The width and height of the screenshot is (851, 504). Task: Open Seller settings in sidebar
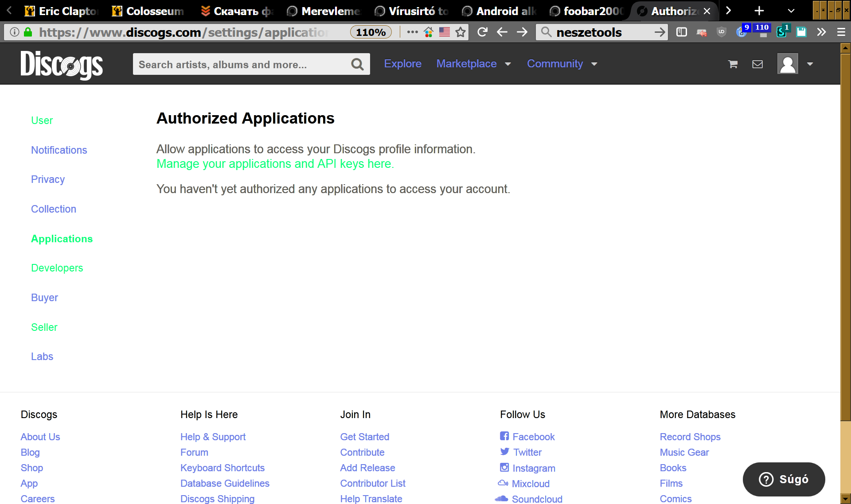[x=44, y=327]
